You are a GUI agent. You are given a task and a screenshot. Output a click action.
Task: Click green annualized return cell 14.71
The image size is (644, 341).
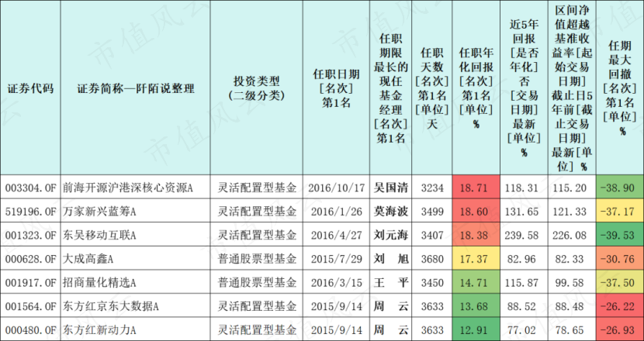click(476, 282)
